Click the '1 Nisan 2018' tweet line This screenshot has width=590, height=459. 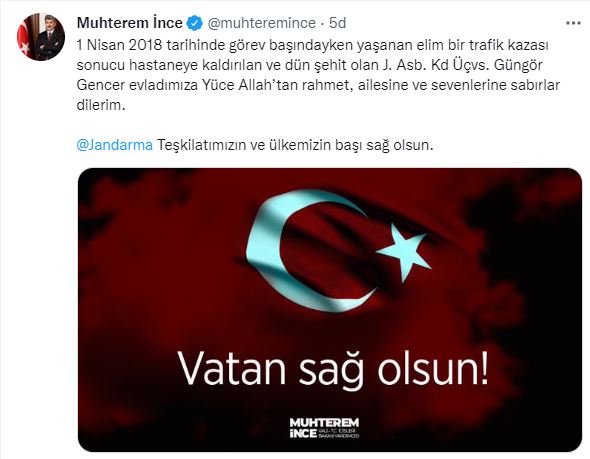pos(312,45)
